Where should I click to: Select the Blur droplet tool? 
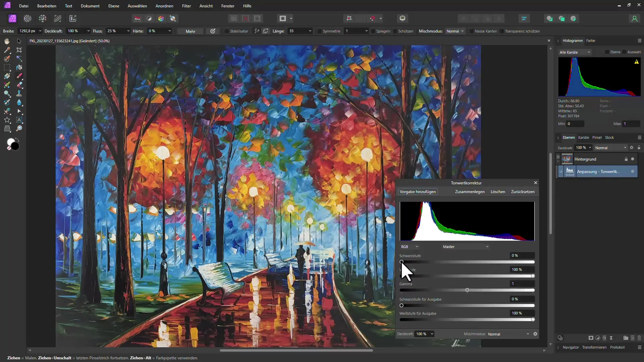pos(19,102)
